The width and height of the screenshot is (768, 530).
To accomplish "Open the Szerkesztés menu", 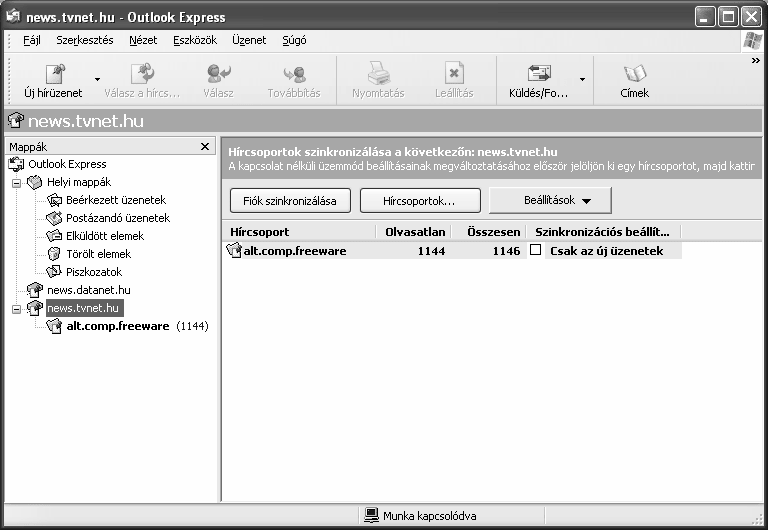I will (85, 40).
